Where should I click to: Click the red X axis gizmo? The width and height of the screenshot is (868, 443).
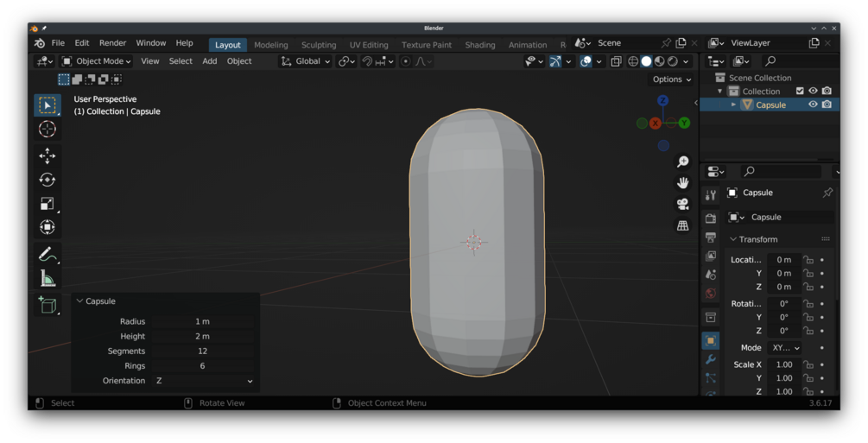coord(656,123)
